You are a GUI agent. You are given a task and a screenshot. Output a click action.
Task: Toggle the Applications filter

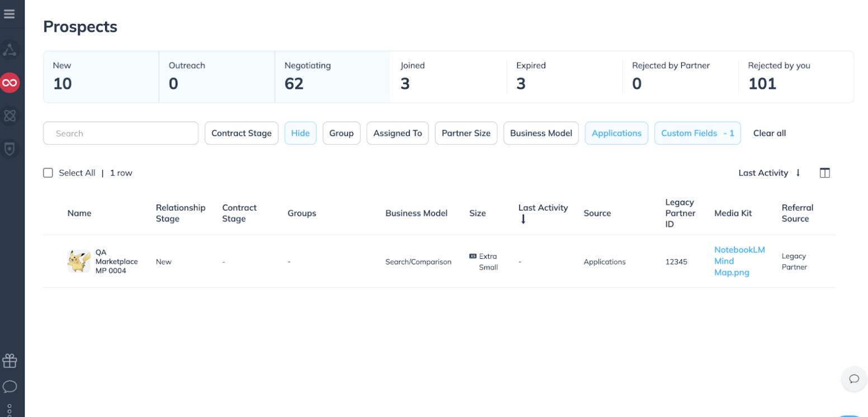616,133
